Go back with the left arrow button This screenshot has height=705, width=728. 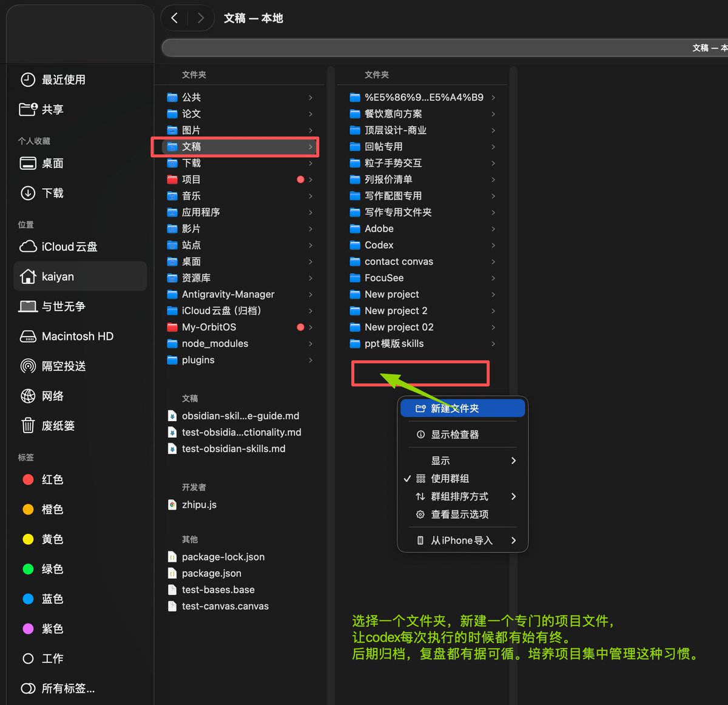click(175, 18)
